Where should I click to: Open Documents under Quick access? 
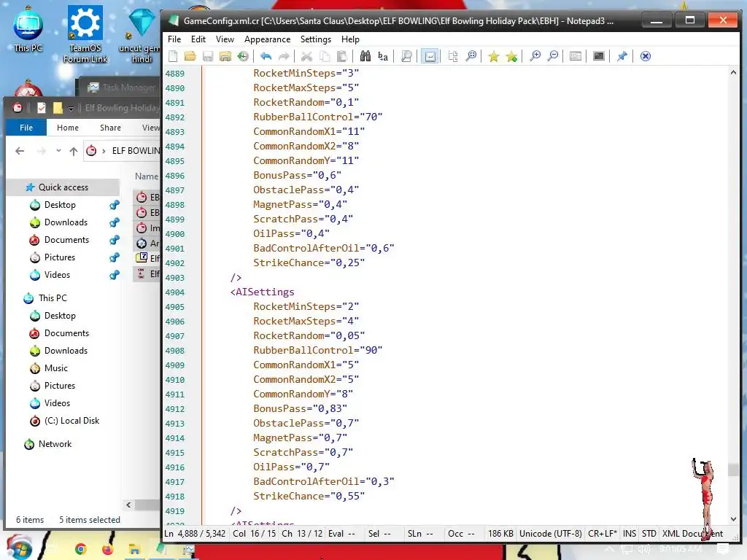click(66, 240)
